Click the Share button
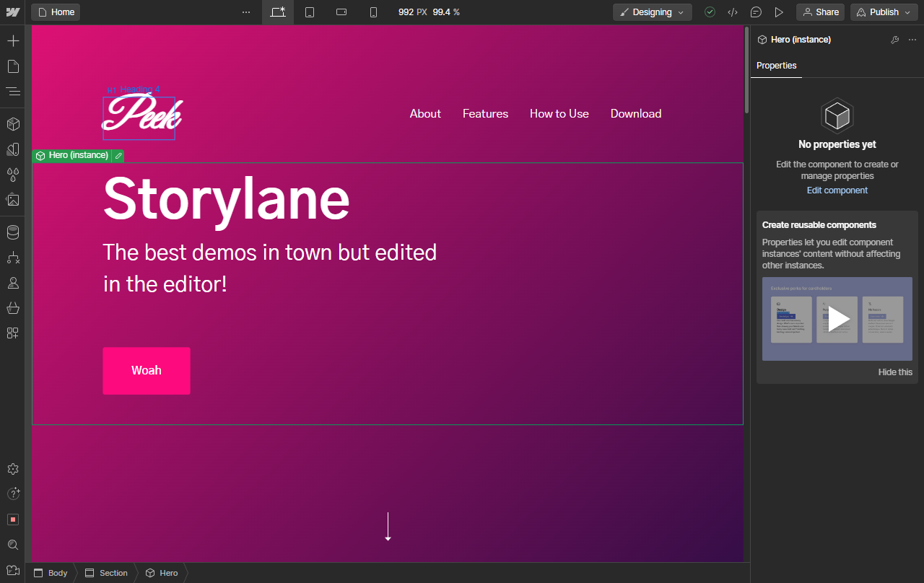 (820, 12)
